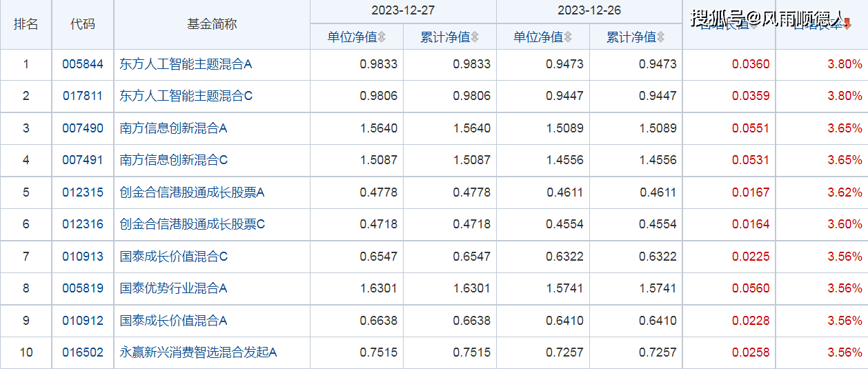
Task: Click 单位净值 header label under 2023-12-27
Action: pyautogui.click(x=352, y=37)
